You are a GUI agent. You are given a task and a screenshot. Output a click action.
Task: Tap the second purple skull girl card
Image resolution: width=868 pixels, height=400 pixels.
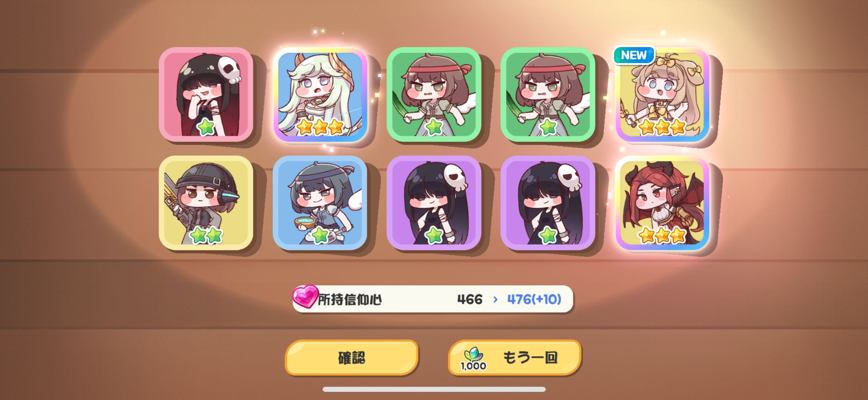548,203
